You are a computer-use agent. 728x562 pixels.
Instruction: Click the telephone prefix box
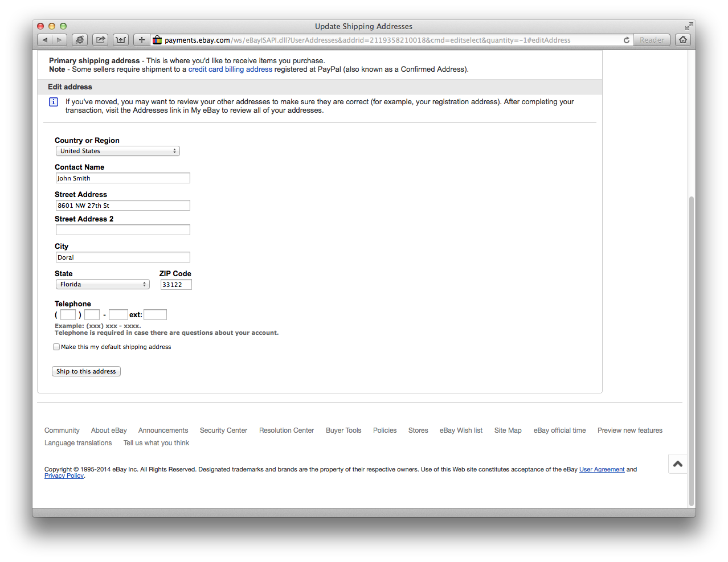click(x=92, y=315)
